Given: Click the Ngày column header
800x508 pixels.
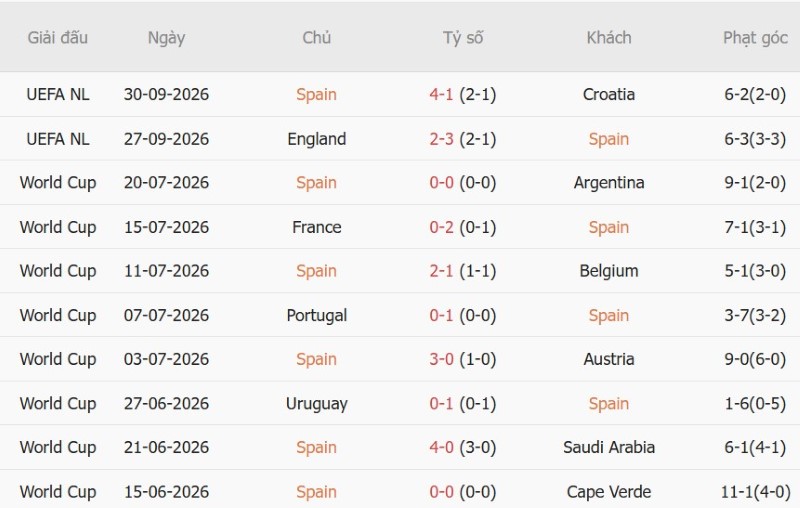Looking at the screenshot, I should click(x=166, y=38).
